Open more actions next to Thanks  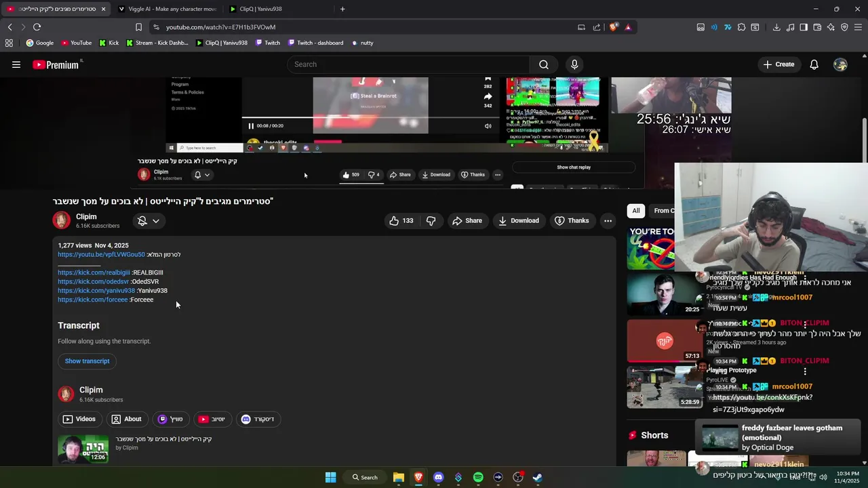(608, 220)
